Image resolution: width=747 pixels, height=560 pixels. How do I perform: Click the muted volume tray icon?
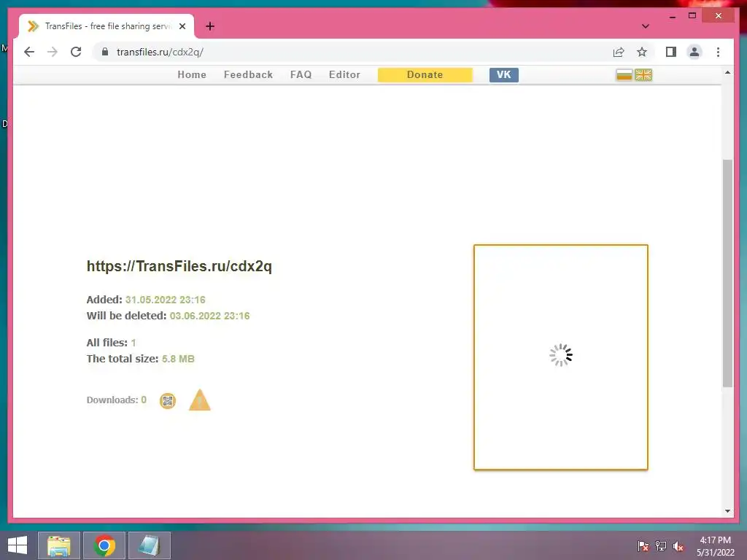(678, 546)
